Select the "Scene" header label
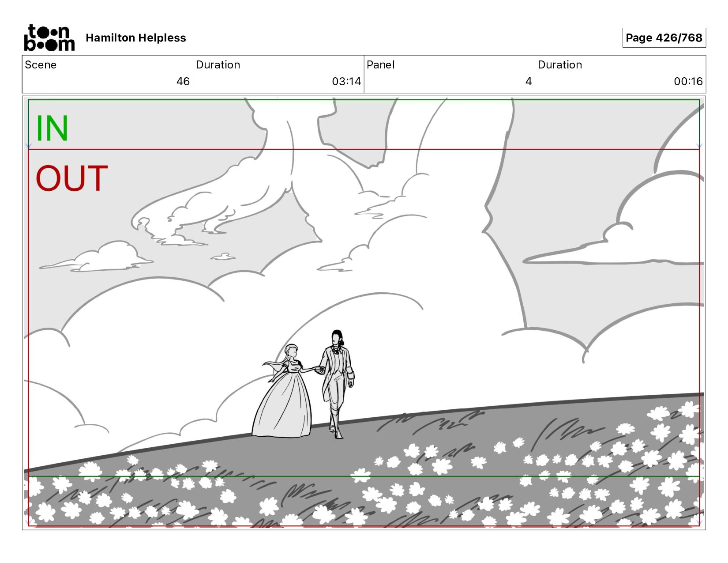 pos(41,65)
